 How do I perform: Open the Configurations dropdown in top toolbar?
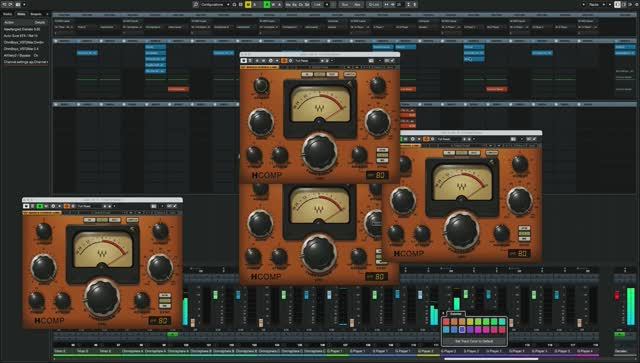pyautogui.click(x=215, y=4)
